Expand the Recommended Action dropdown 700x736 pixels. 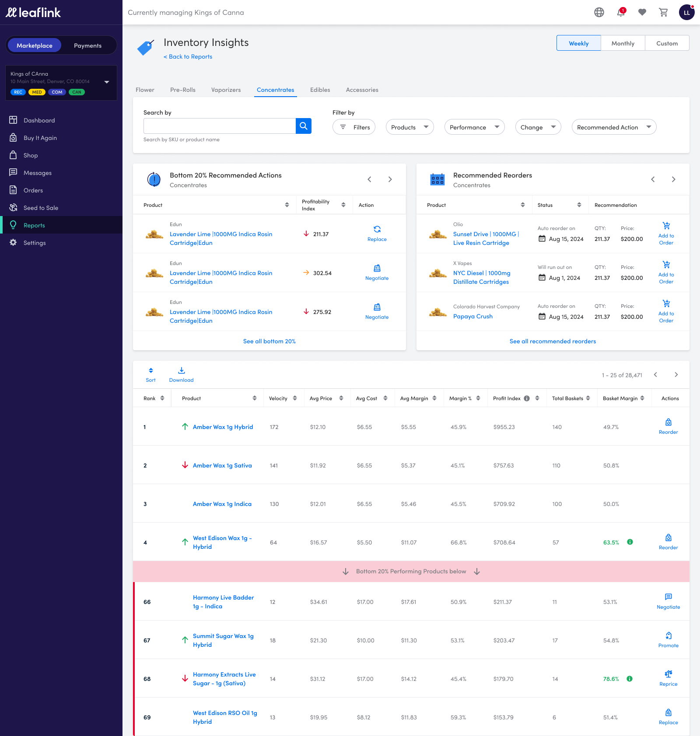[613, 127]
